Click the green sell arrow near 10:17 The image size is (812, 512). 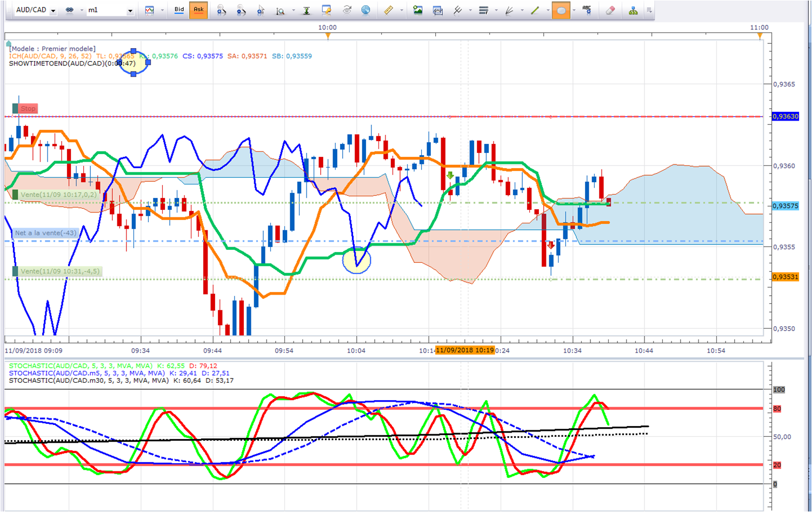pyautogui.click(x=450, y=175)
